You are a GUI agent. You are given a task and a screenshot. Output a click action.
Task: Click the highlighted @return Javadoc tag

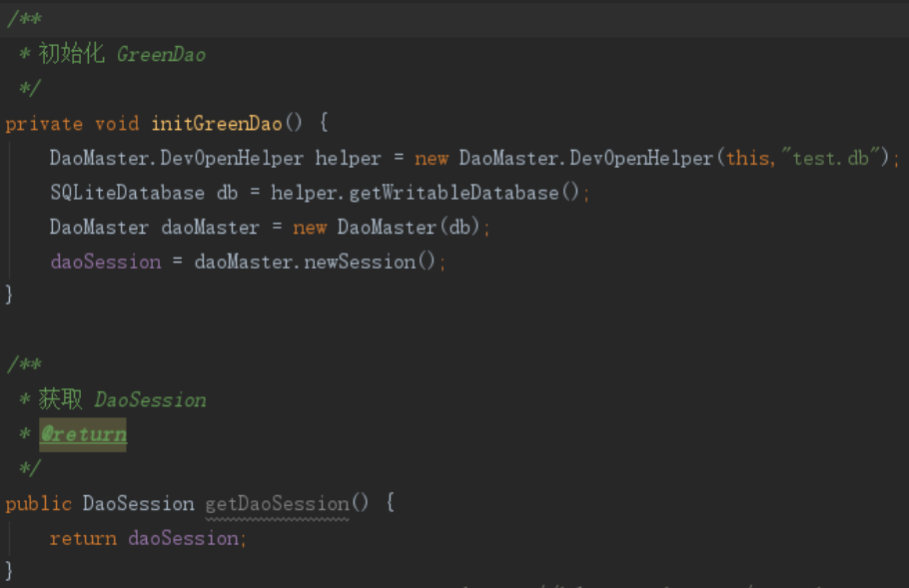[x=83, y=434]
